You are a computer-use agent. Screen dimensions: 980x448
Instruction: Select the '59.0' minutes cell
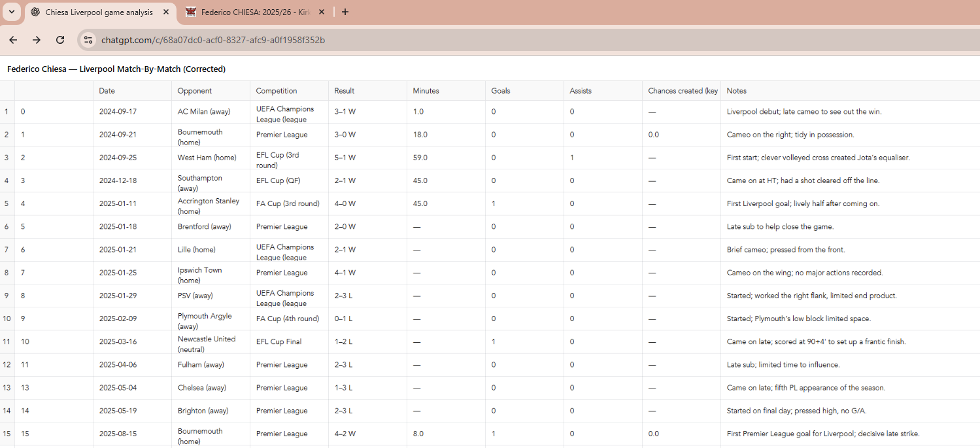click(x=446, y=158)
